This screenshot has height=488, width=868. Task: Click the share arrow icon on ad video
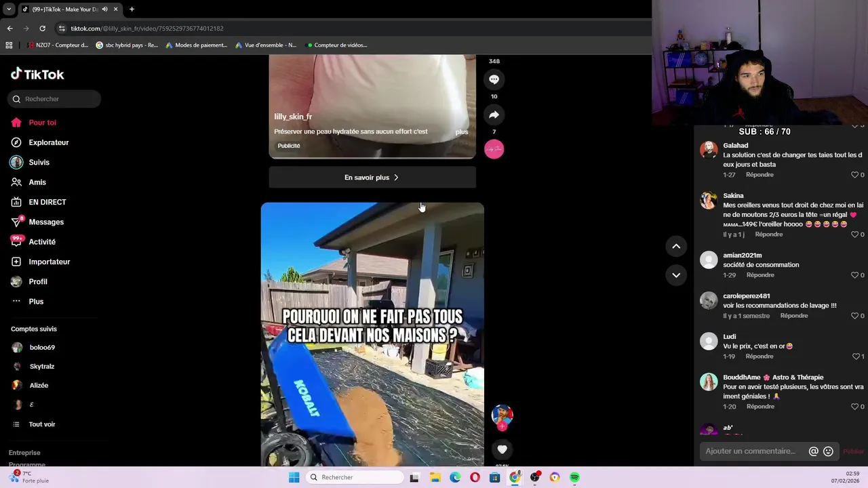494,115
